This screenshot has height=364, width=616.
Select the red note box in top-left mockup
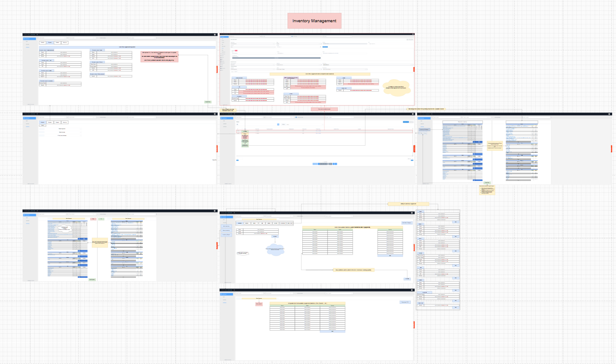point(159,57)
